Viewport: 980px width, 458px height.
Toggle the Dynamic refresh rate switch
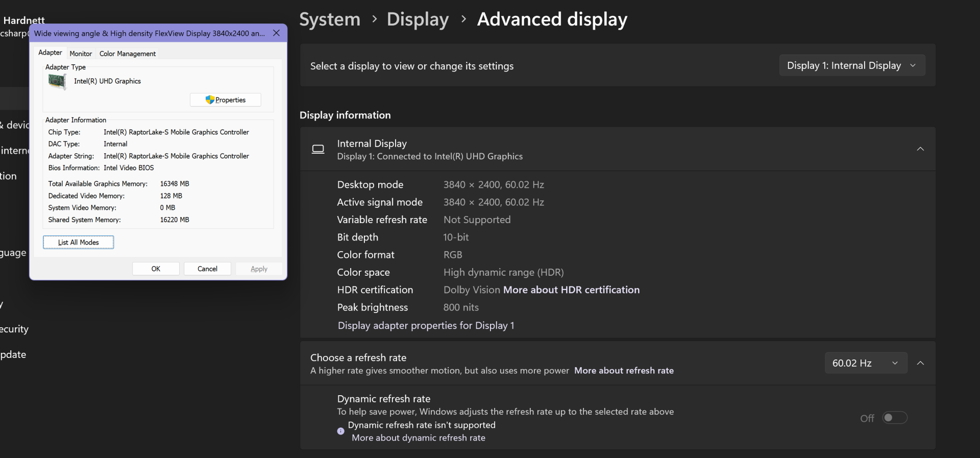click(x=894, y=418)
